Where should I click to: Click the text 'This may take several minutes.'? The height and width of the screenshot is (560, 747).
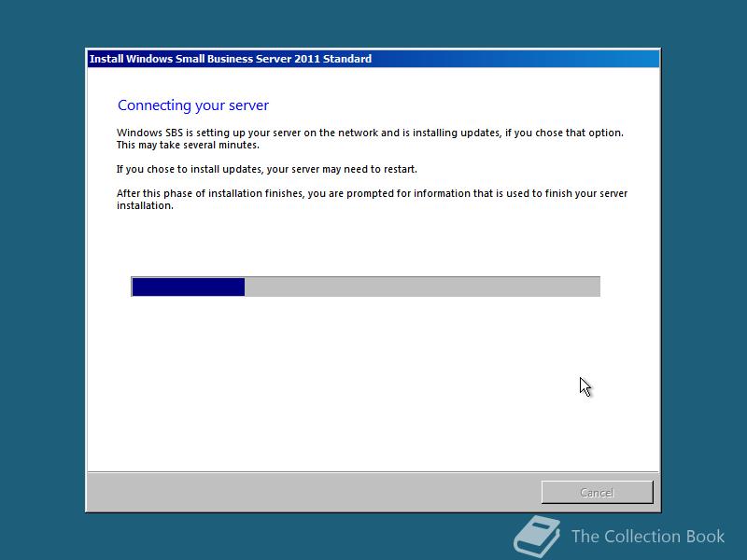pyautogui.click(x=188, y=145)
